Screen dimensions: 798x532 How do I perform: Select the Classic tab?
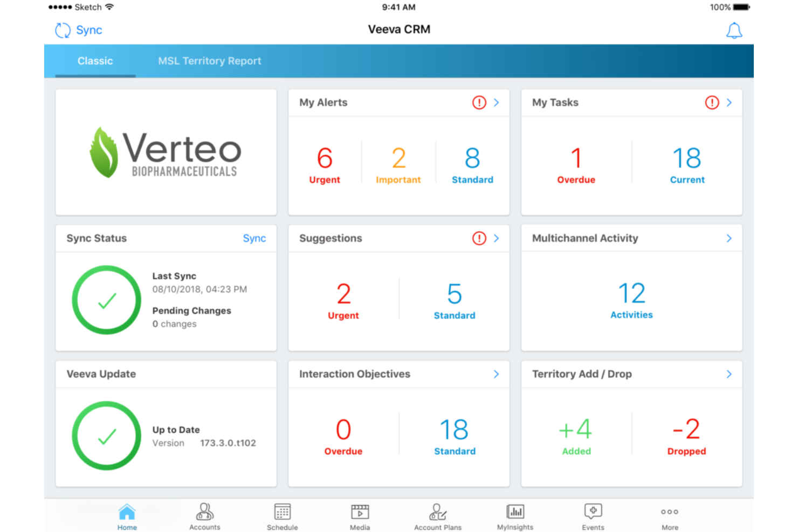(95, 61)
